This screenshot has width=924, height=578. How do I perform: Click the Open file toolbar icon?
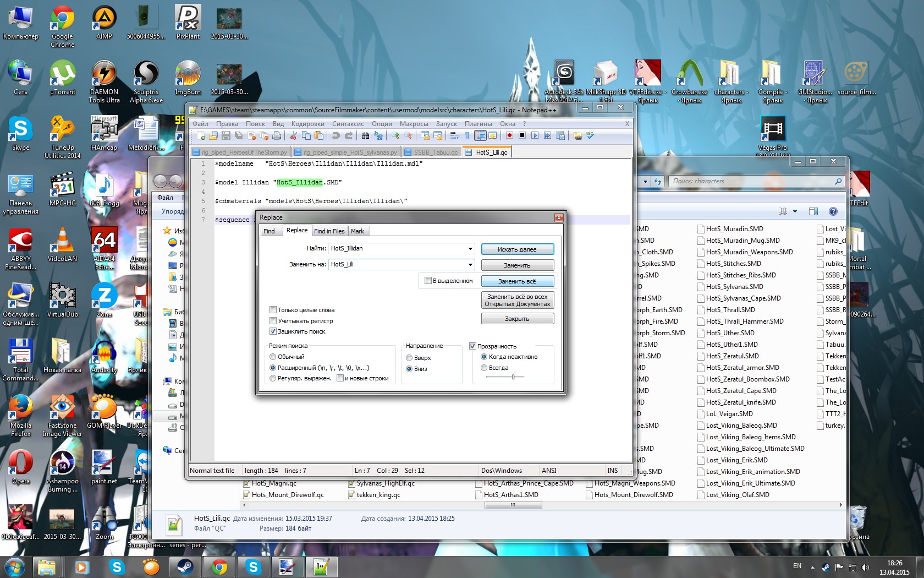213,135
